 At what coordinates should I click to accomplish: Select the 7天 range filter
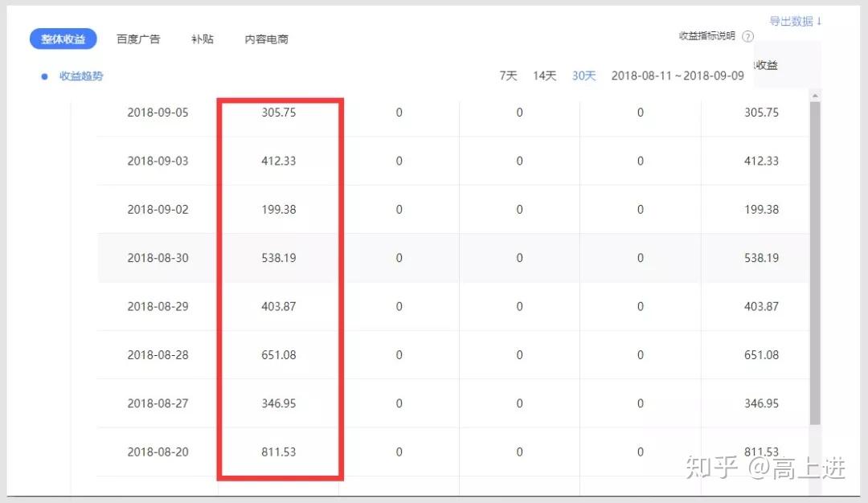pyautogui.click(x=508, y=76)
